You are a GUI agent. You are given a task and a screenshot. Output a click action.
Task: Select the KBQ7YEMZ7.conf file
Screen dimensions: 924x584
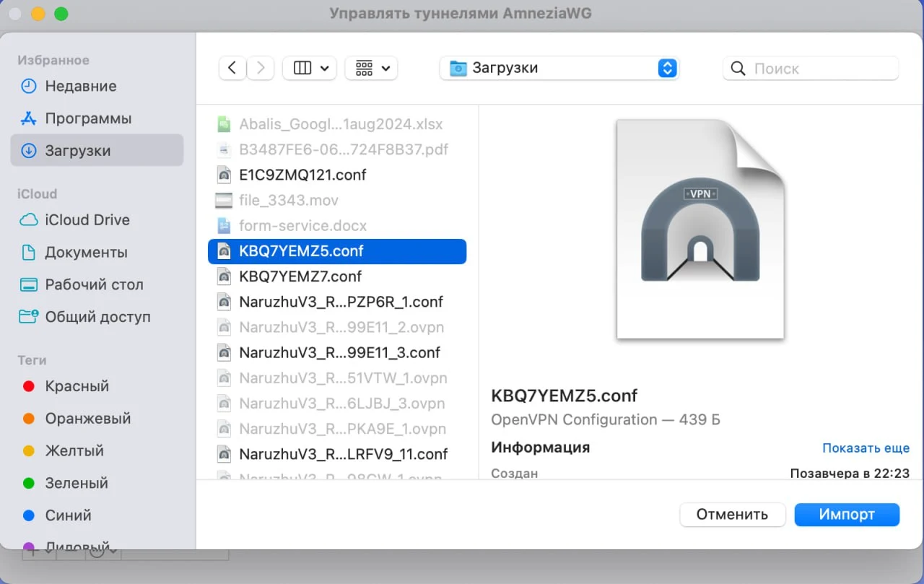[x=300, y=276]
